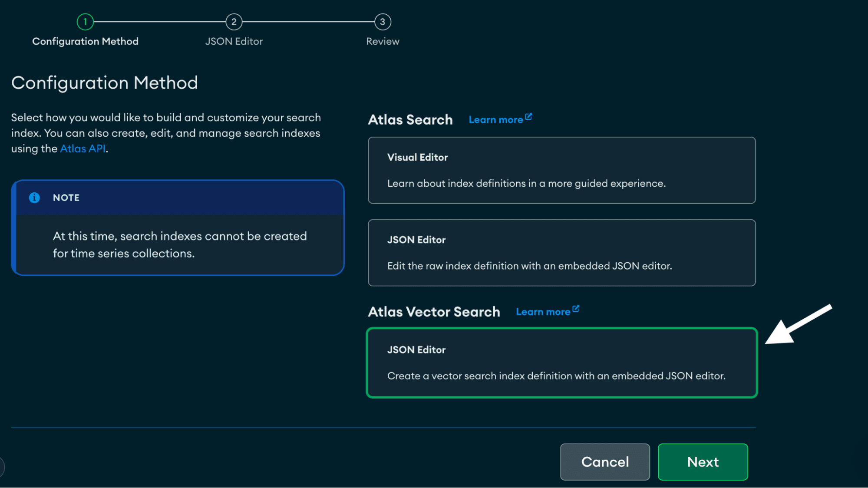Click the external link icon next to Vector Search Learn more
This screenshot has width=868, height=488.
click(x=576, y=309)
